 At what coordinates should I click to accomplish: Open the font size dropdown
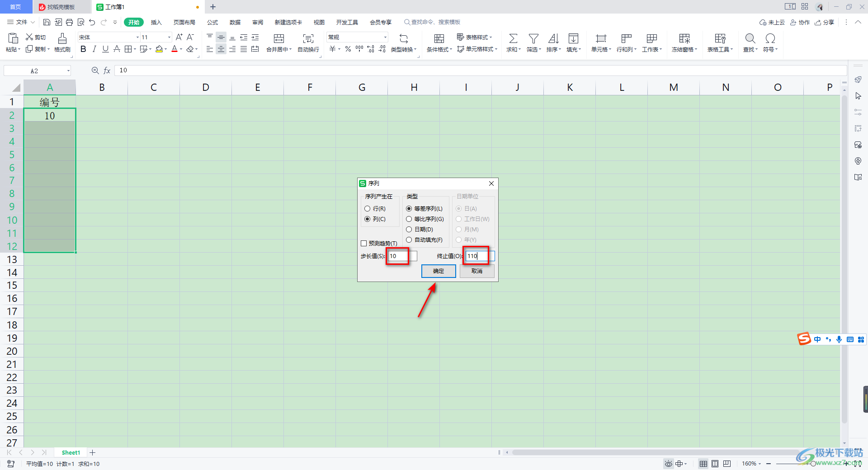[x=169, y=38]
